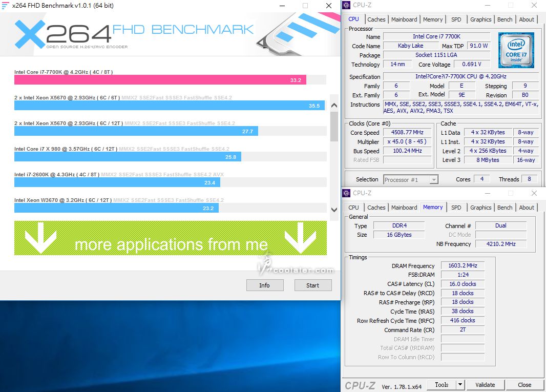Click the Xeon X5670 6C/12T 27.7 result bar
Screen dimensions: 546x392
[x=136, y=131]
